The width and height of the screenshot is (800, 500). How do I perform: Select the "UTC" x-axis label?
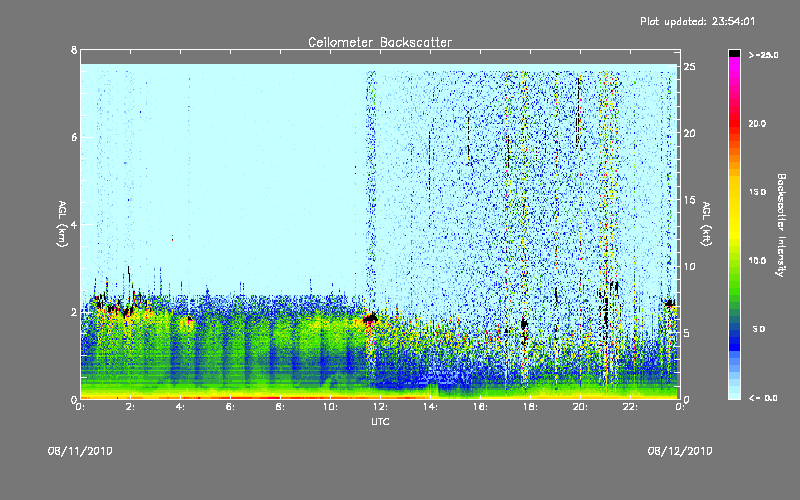click(380, 421)
